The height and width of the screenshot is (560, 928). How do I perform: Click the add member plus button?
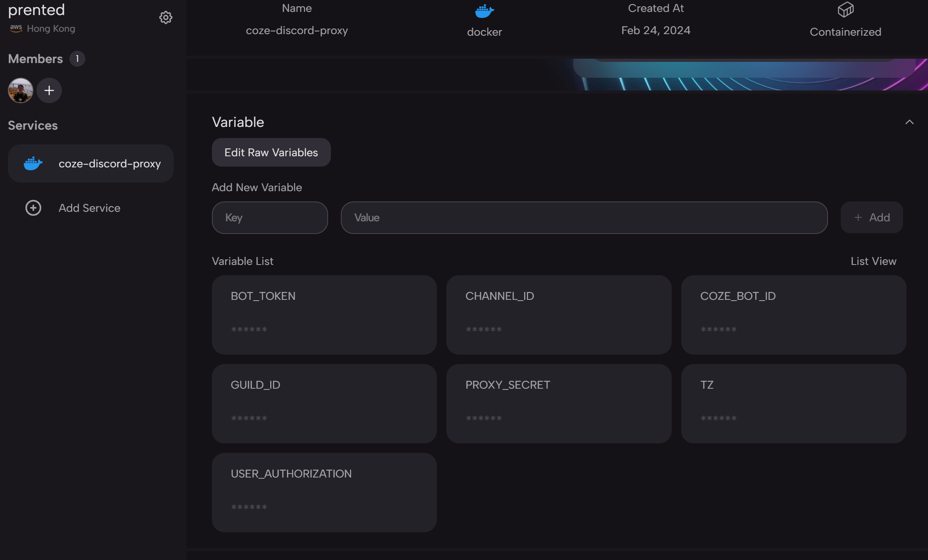pyautogui.click(x=49, y=90)
